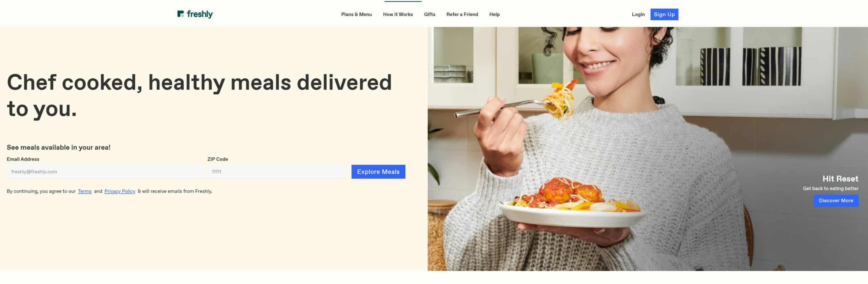Click the Hit Reset promo heading
This screenshot has height=284, width=868.
tap(841, 179)
